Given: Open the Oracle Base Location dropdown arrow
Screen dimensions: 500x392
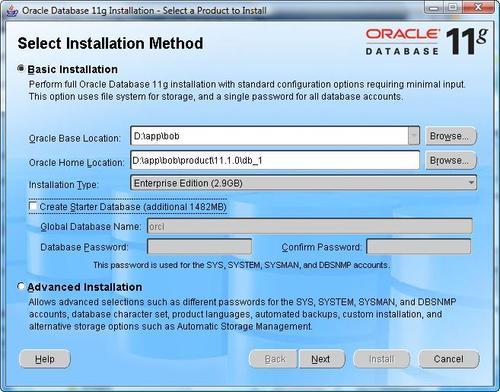Looking at the screenshot, I should click(414, 136).
